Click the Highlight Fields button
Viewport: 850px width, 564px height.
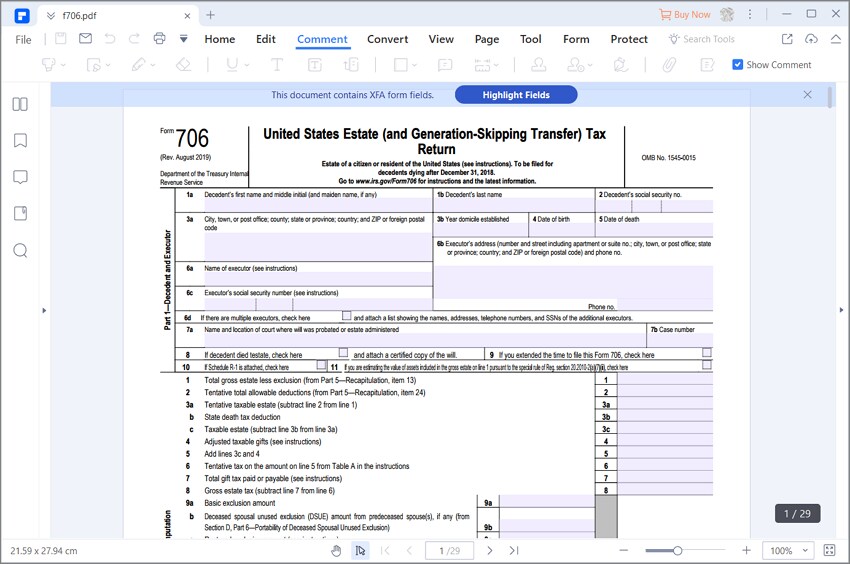click(516, 95)
